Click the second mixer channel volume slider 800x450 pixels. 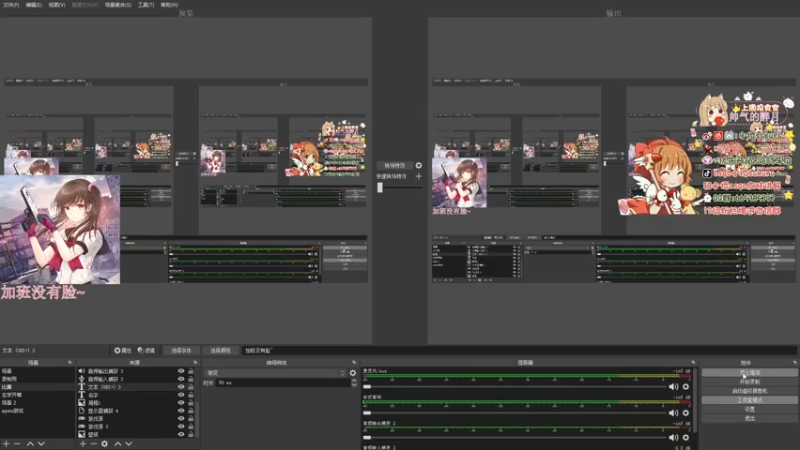[515, 413]
